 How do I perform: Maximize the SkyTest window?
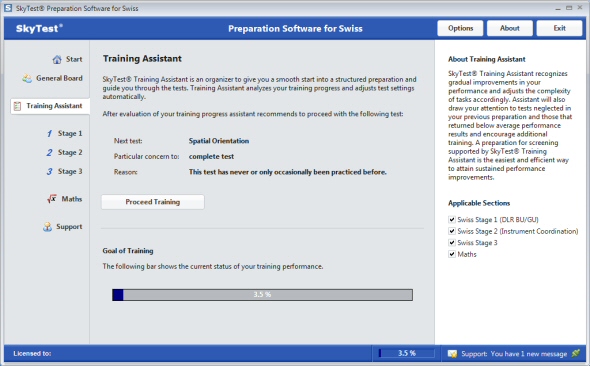(x=569, y=8)
